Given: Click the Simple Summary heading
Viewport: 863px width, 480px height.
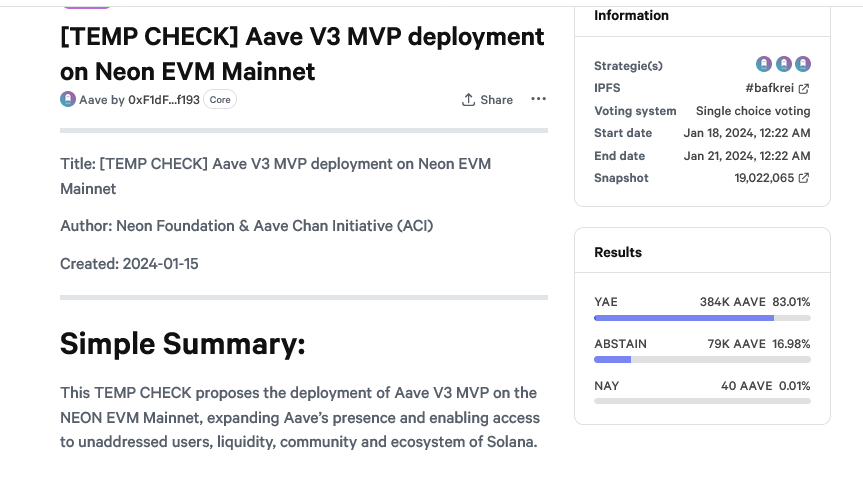Looking at the screenshot, I should 182,344.
